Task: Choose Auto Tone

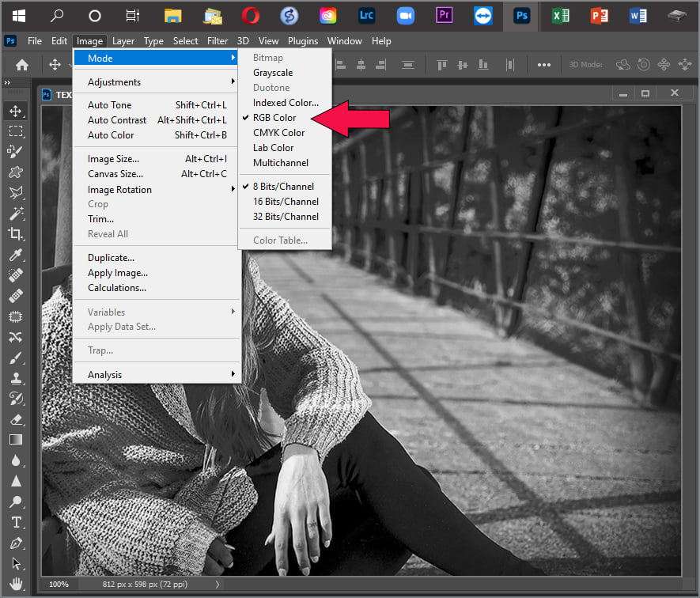Action: pyautogui.click(x=155, y=105)
